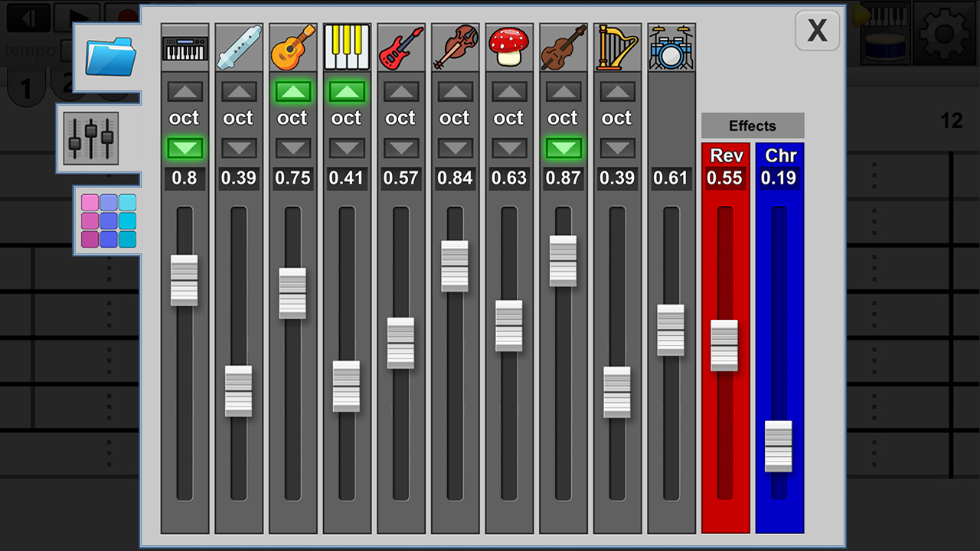Select the electric guitar instrument icon

pos(400,46)
